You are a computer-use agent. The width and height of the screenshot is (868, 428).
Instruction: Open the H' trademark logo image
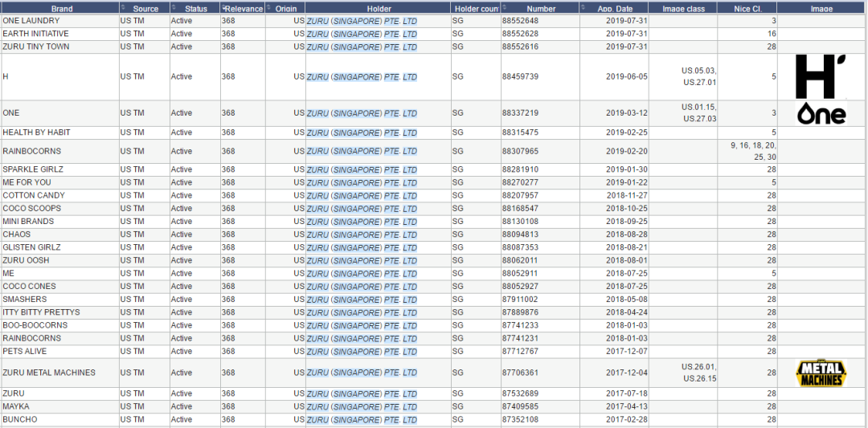[x=821, y=77]
